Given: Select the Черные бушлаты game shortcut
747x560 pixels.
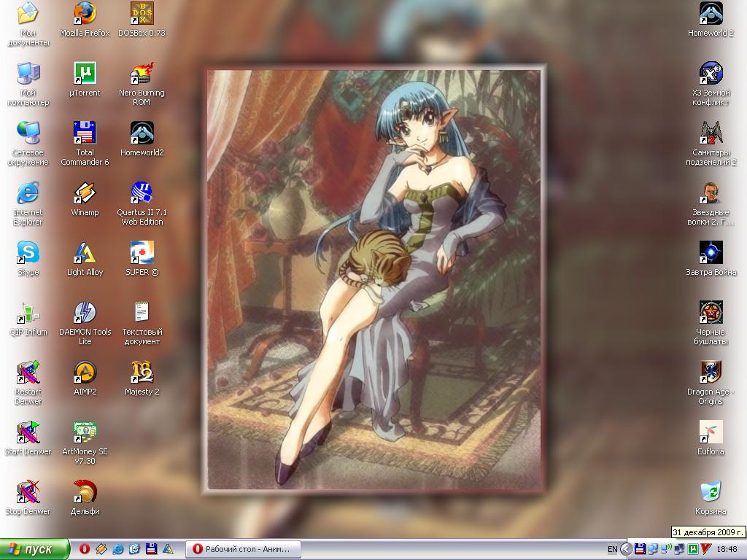Looking at the screenshot, I should click(x=711, y=324).
